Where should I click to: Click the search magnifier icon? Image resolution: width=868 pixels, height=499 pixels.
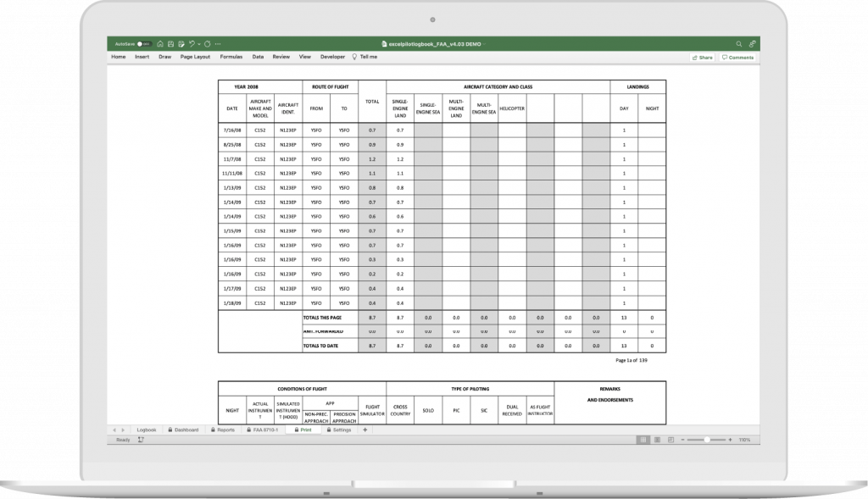738,44
